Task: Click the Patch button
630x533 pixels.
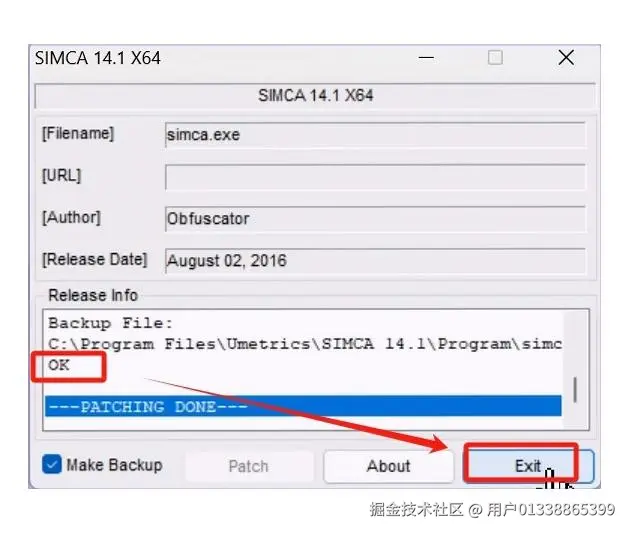Action: pos(249,466)
